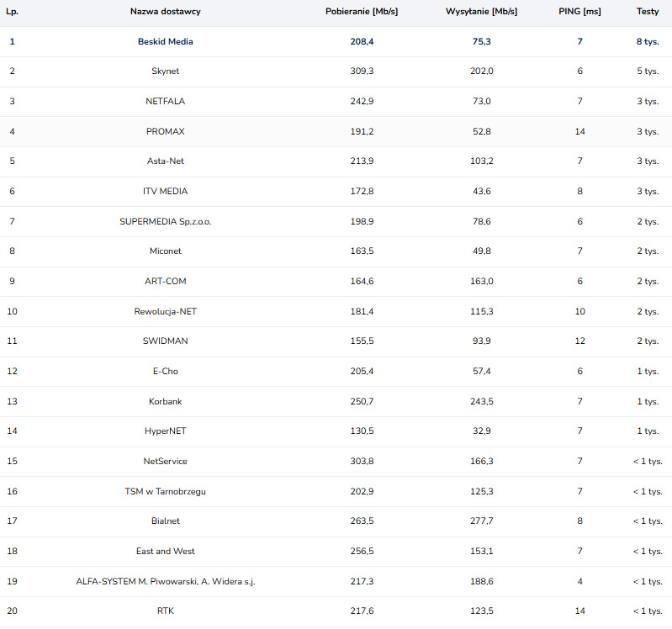The width and height of the screenshot is (672, 629).
Task: Select the PING [ms] column header
Action: (579, 12)
